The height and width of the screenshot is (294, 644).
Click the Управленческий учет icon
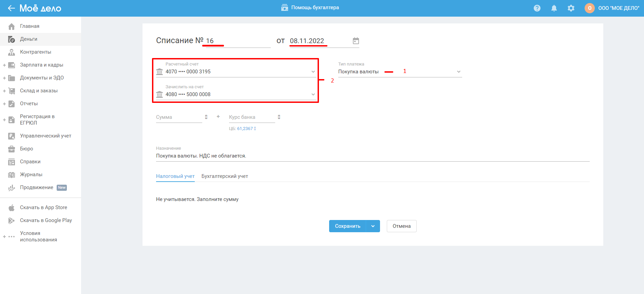click(x=12, y=136)
